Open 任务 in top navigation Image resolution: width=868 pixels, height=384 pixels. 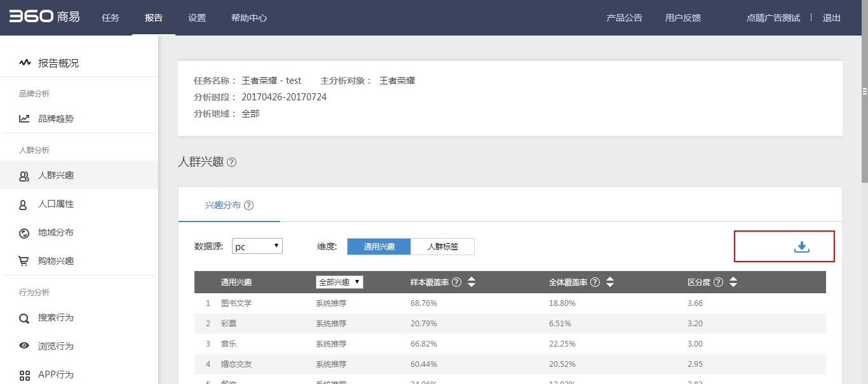pyautogui.click(x=111, y=18)
